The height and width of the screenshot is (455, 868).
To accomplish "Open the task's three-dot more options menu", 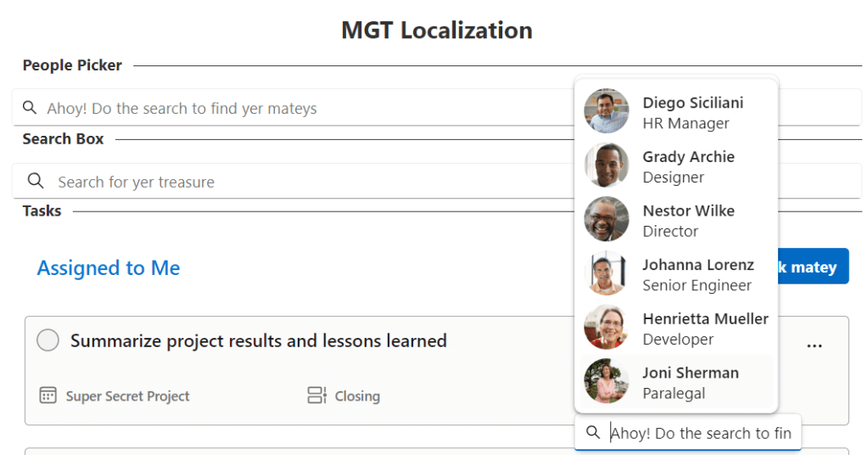I will pyautogui.click(x=815, y=345).
